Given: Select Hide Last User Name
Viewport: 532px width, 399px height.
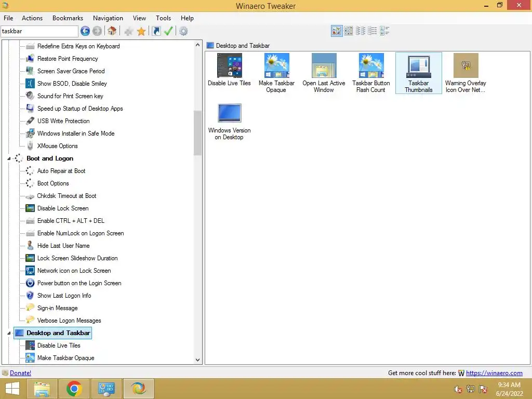Looking at the screenshot, I should tap(63, 246).
